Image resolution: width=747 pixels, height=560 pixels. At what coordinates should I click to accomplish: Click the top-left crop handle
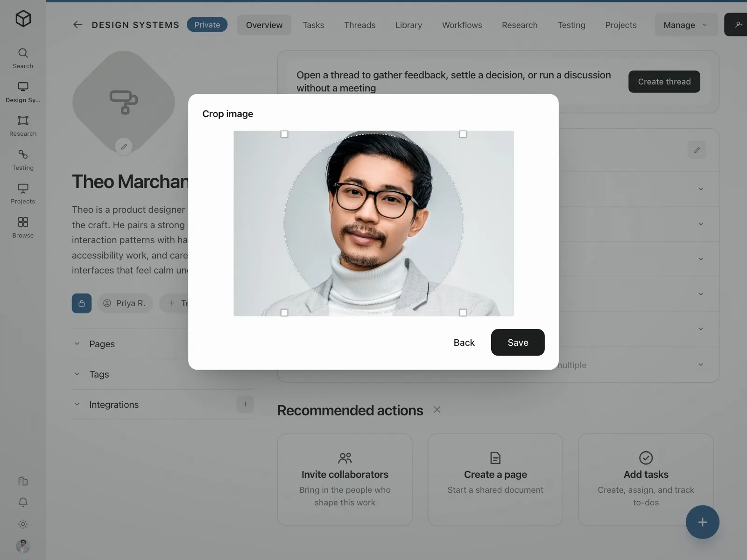284,134
